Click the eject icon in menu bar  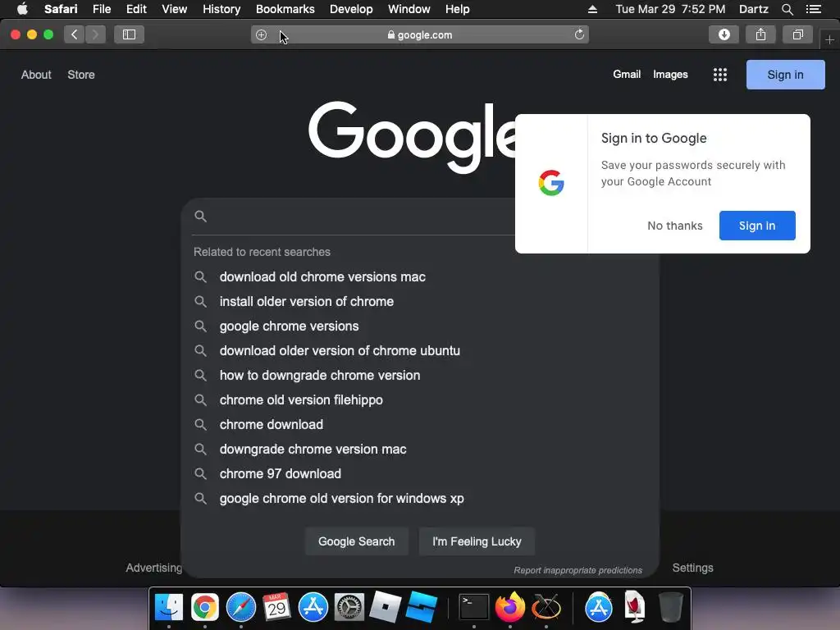(x=592, y=9)
